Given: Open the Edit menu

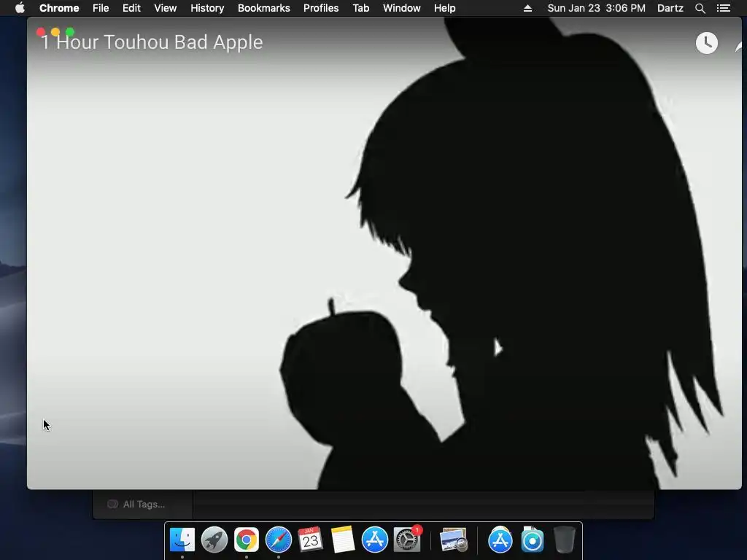Looking at the screenshot, I should pos(131,8).
